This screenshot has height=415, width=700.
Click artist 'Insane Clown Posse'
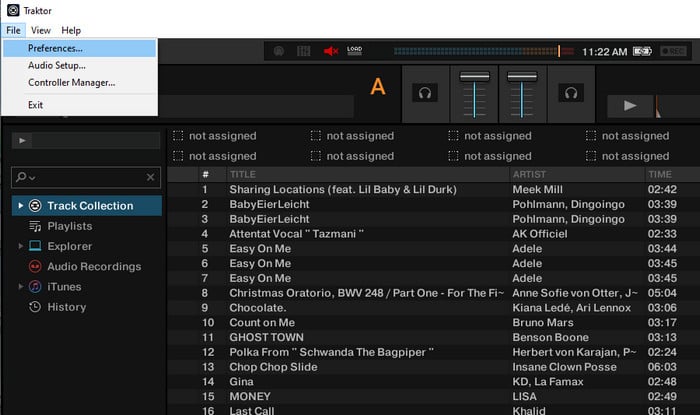(564, 367)
